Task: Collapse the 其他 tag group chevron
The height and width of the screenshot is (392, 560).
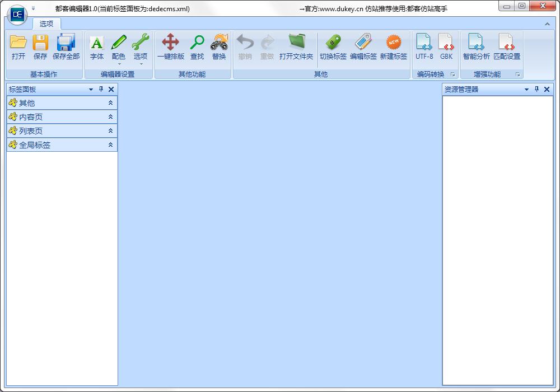Action: pyautogui.click(x=111, y=103)
